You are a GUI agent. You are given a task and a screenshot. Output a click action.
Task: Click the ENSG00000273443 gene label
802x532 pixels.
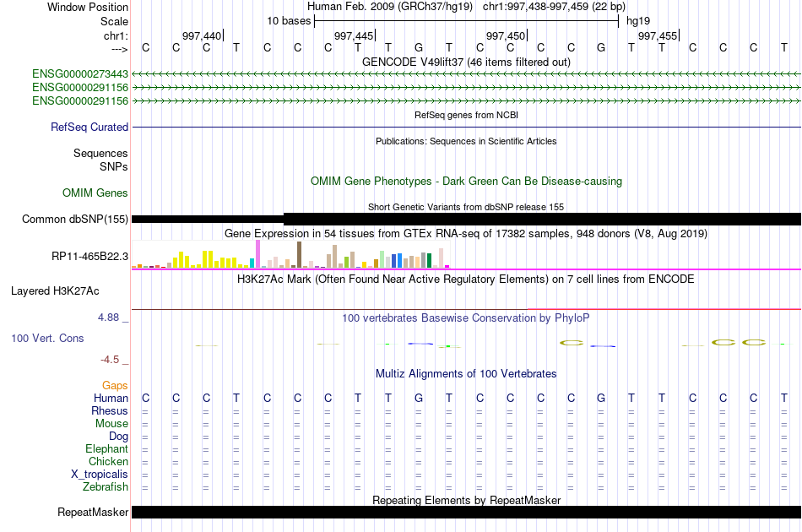80,74
